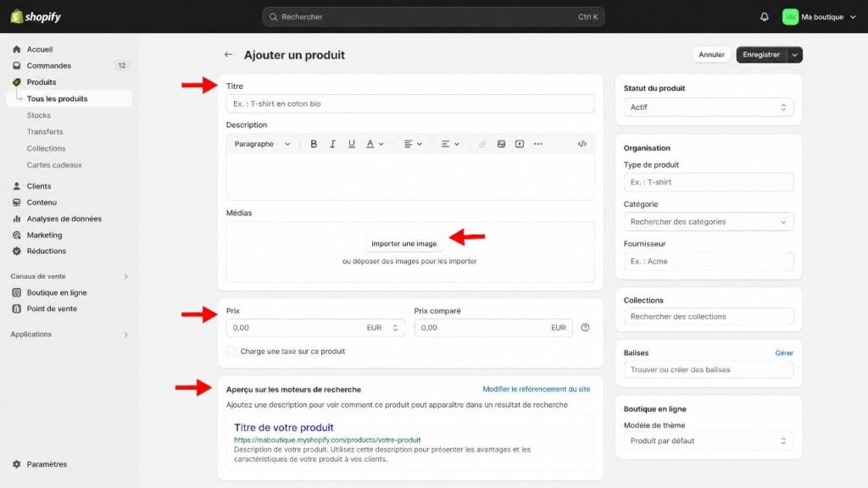Screen dimensions: 868x488
Task: Open Commandes in the sidebar
Action: point(48,65)
